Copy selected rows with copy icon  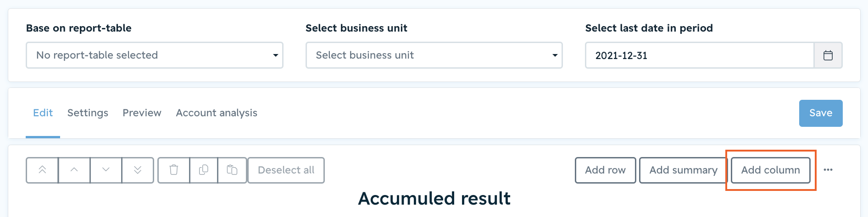(204, 170)
